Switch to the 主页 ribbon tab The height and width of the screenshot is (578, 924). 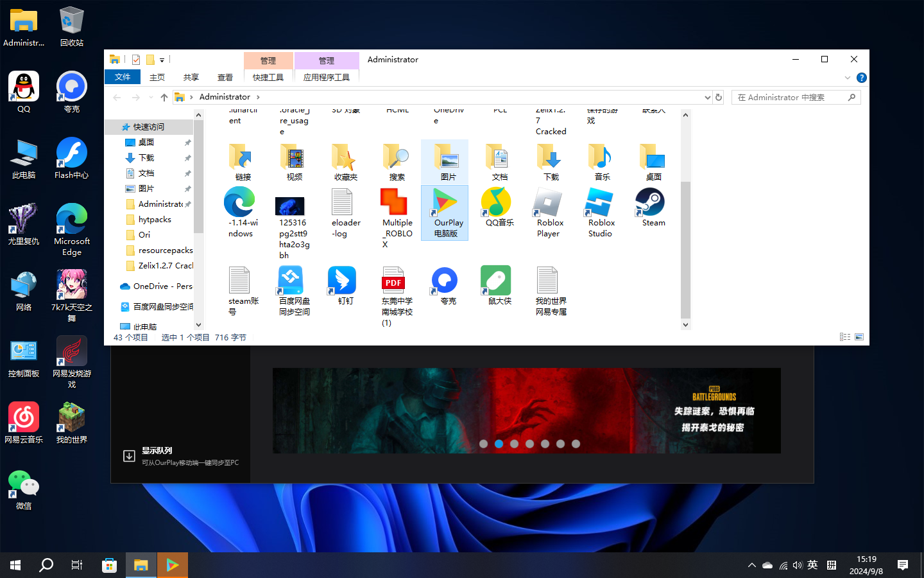(x=157, y=77)
